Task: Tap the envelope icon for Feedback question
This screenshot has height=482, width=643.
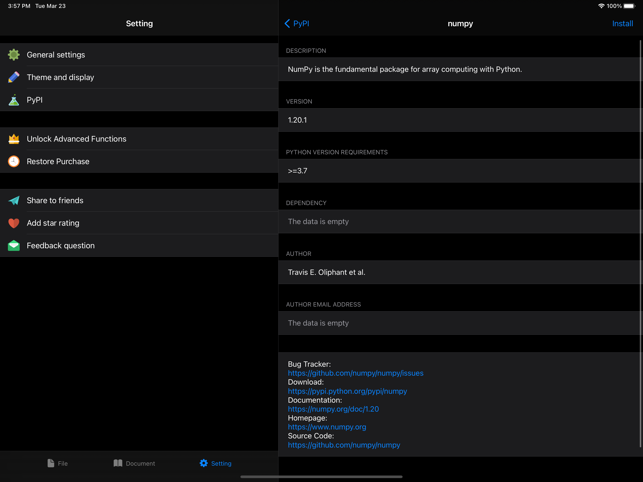Action: pyautogui.click(x=14, y=245)
